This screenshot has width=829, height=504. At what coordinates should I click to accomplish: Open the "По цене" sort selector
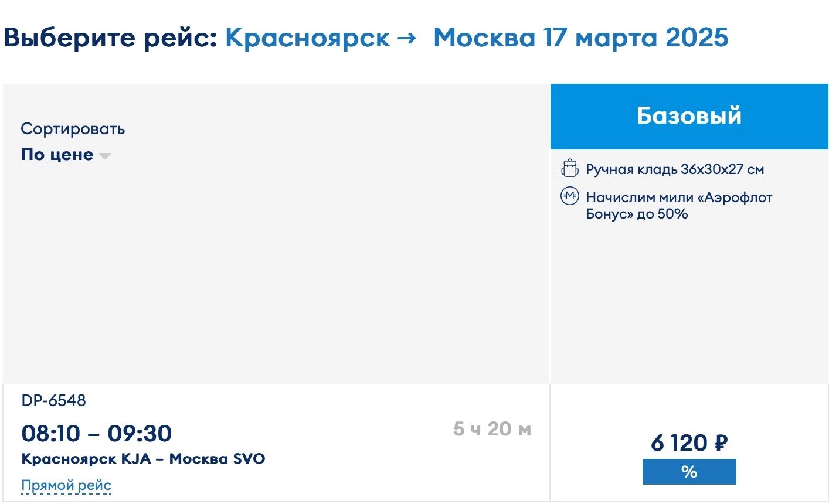point(57,155)
